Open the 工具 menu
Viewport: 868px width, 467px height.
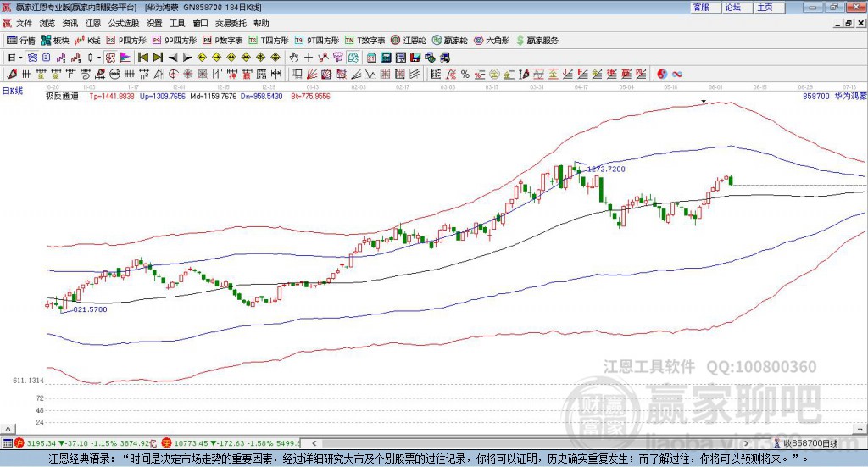177,23
